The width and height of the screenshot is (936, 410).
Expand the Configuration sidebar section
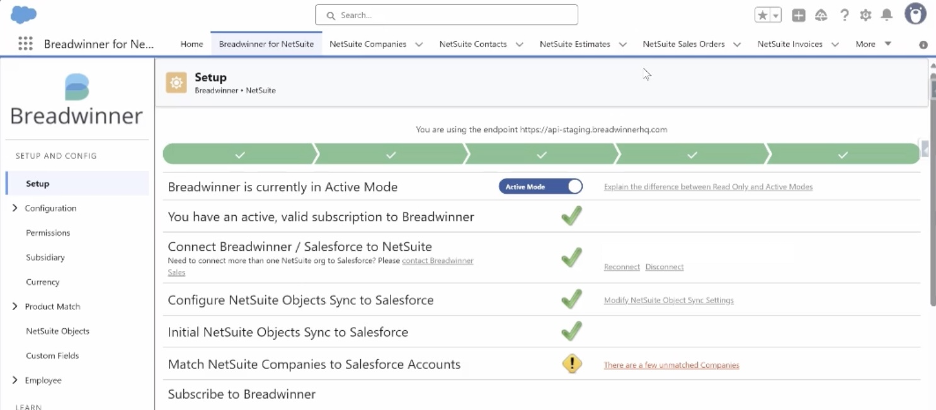(x=15, y=208)
